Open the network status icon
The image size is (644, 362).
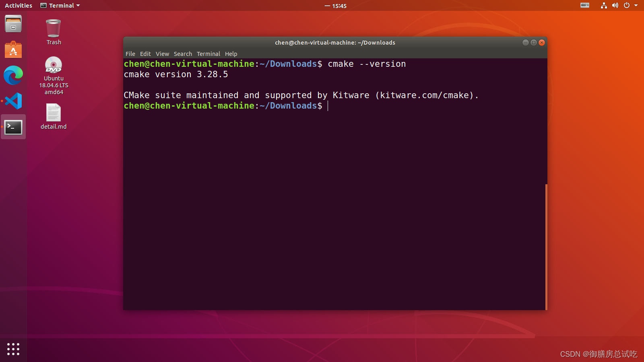(604, 5)
